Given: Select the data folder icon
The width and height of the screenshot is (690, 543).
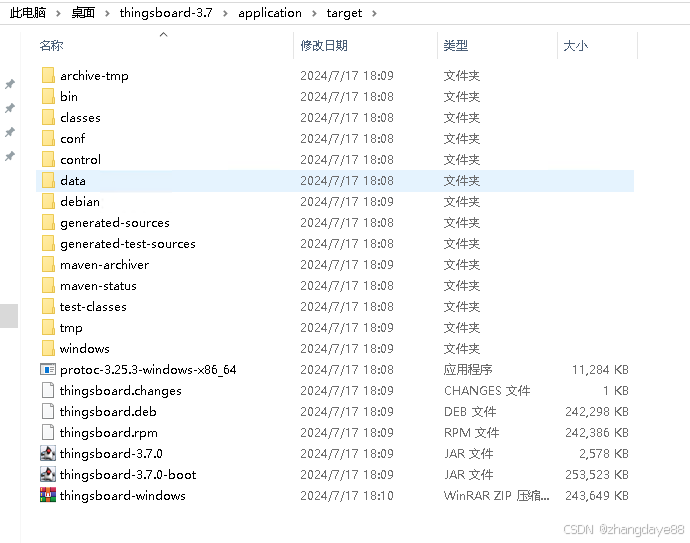Looking at the screenshot, I should [48, 180].
